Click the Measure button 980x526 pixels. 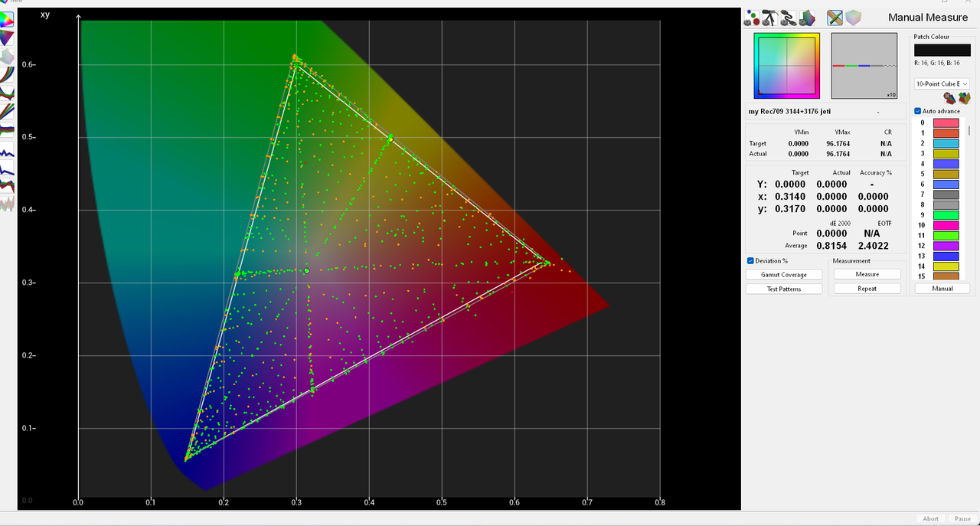[x=867, y=274]
